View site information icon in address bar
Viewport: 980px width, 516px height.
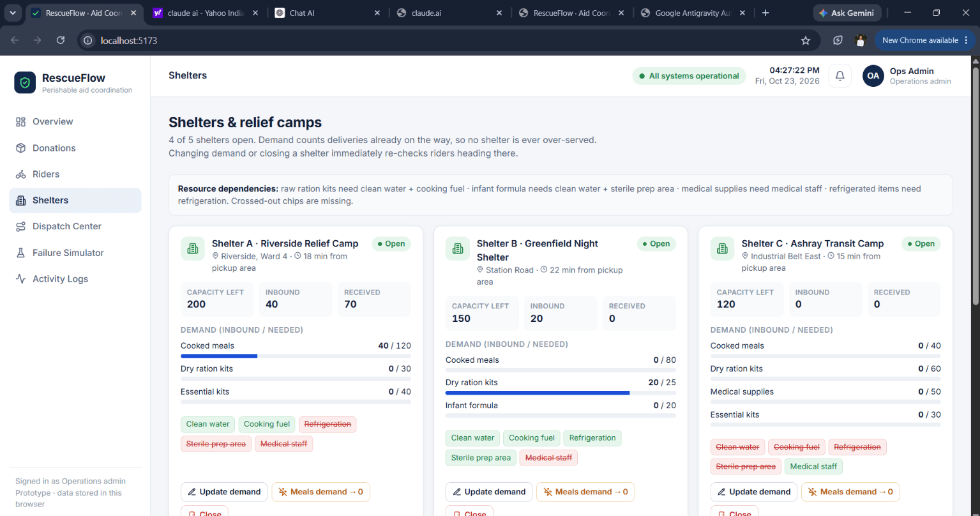(x=88, y=40)
